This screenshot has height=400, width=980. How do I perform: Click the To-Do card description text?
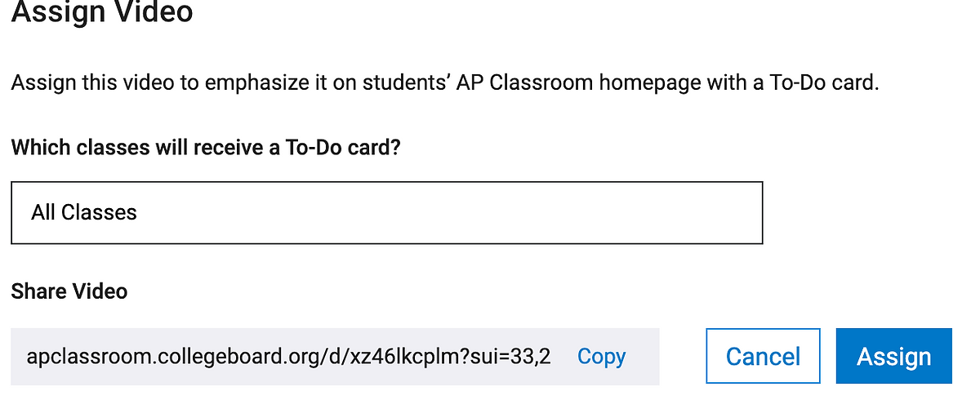(444, 83)
